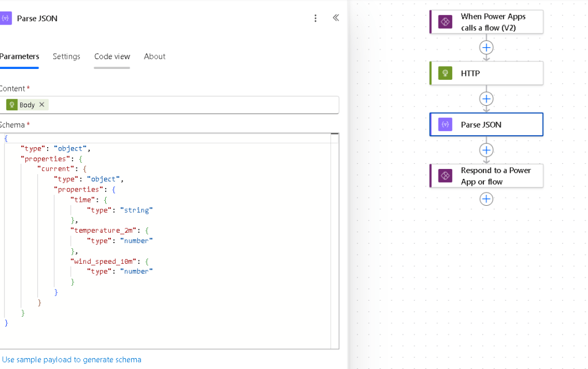The height and width of the screenshot is (369, 588).
Task: Click the Parse JSON icon in panel header
Action: [x=6, y=18]
